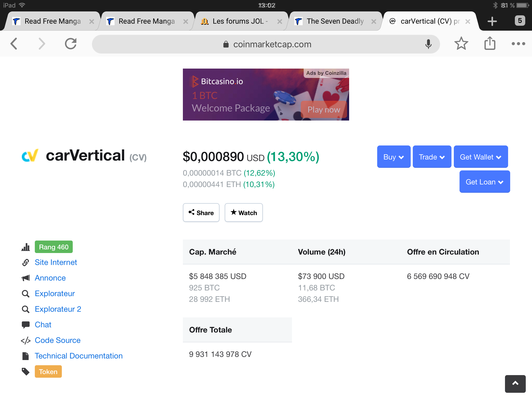Expand the Get Loan dropdown
The height and width of the screenshot is (399, 532).
click(485, 182)
